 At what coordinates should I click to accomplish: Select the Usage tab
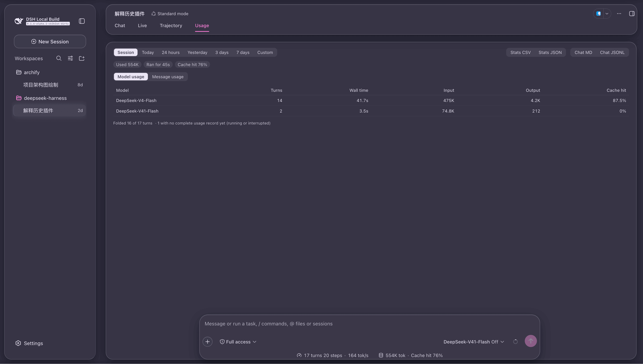click(x=202, y=26)
